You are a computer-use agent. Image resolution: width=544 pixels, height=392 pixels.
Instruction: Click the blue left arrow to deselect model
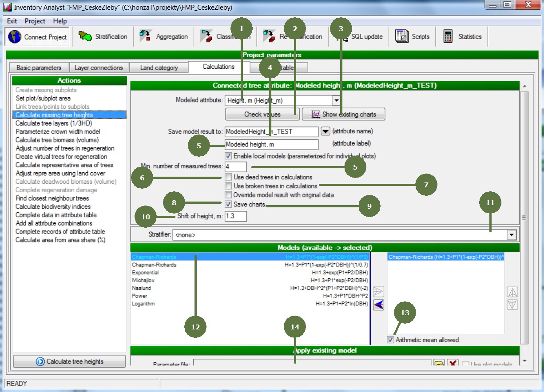pyautogui.click(x=379, y=305)
